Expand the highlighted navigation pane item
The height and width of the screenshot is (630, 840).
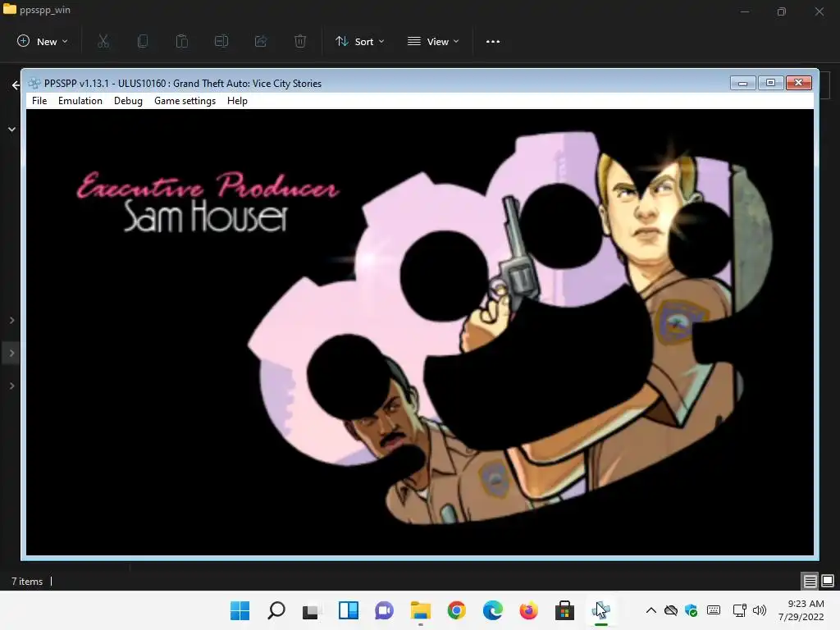tap(11, 353)
